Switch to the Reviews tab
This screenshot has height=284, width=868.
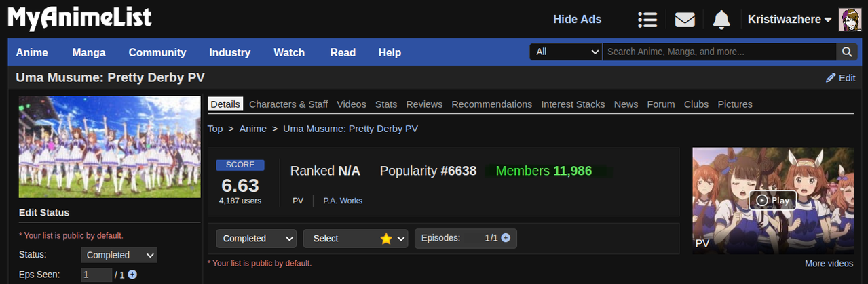[x=424, y=104]
